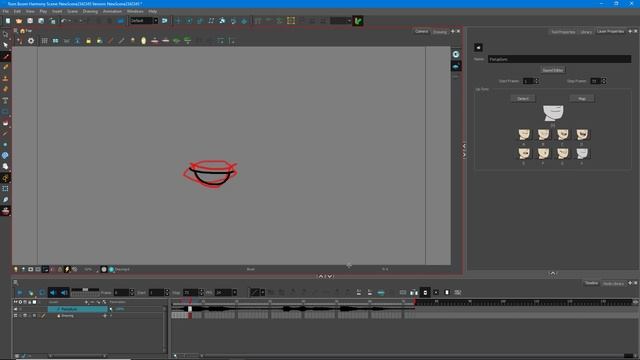Click the lightning render icon in the view status bar
Screen dimensions: 640x360
click(67, 269)
